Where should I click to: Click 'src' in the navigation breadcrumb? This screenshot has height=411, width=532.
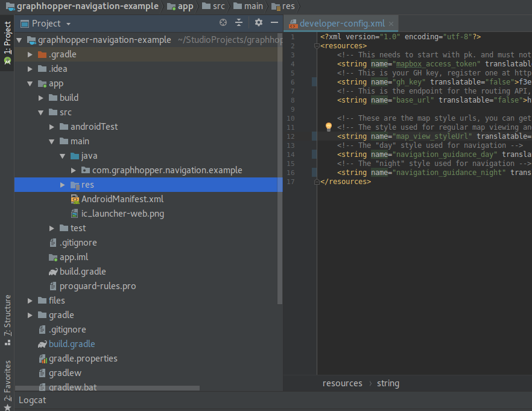(x=219, y=6)
